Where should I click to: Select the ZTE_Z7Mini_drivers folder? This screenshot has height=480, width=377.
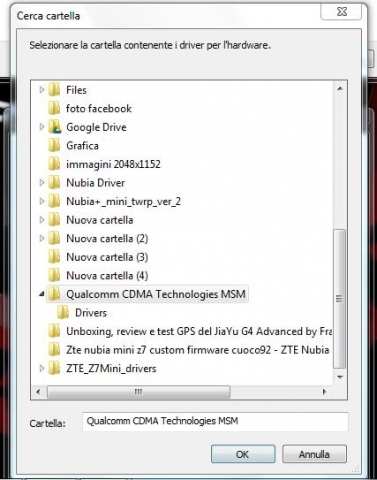(111, 369)
